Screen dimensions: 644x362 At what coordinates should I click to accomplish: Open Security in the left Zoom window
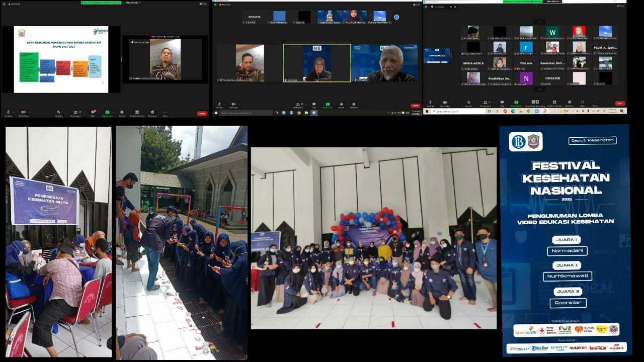coord(58,113)
